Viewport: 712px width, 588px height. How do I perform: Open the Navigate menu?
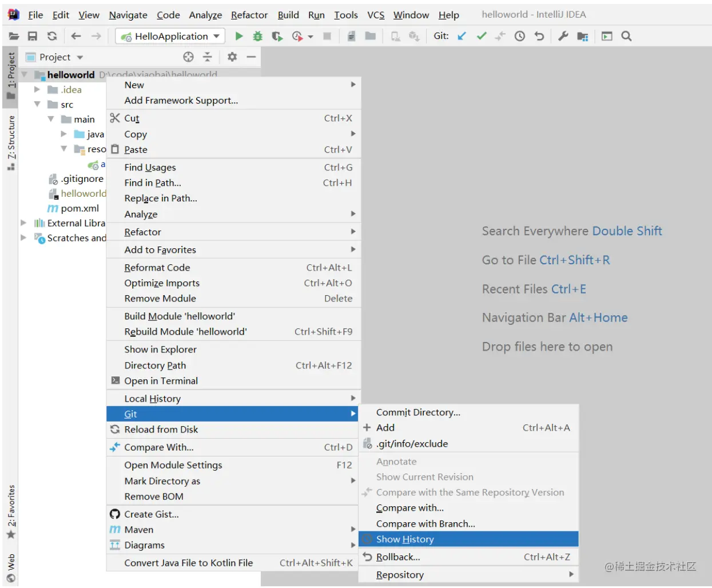128,15
